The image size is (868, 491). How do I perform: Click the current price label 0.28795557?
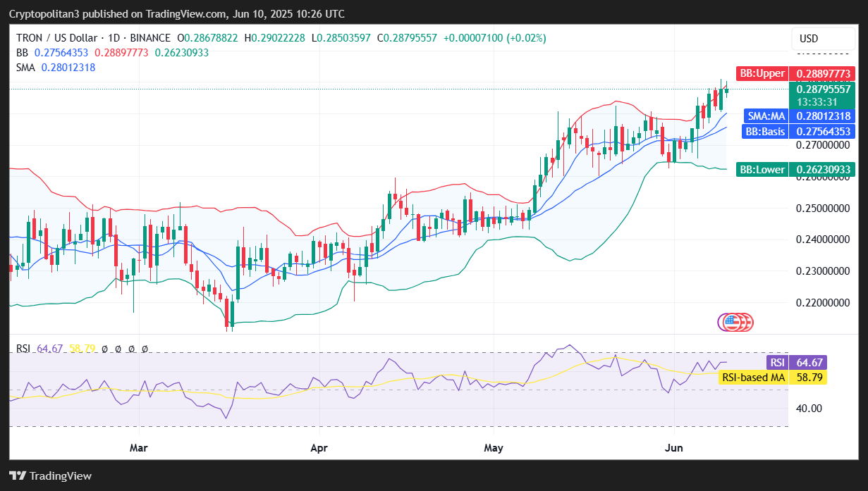pyautogui.click(x=824, y=89)
